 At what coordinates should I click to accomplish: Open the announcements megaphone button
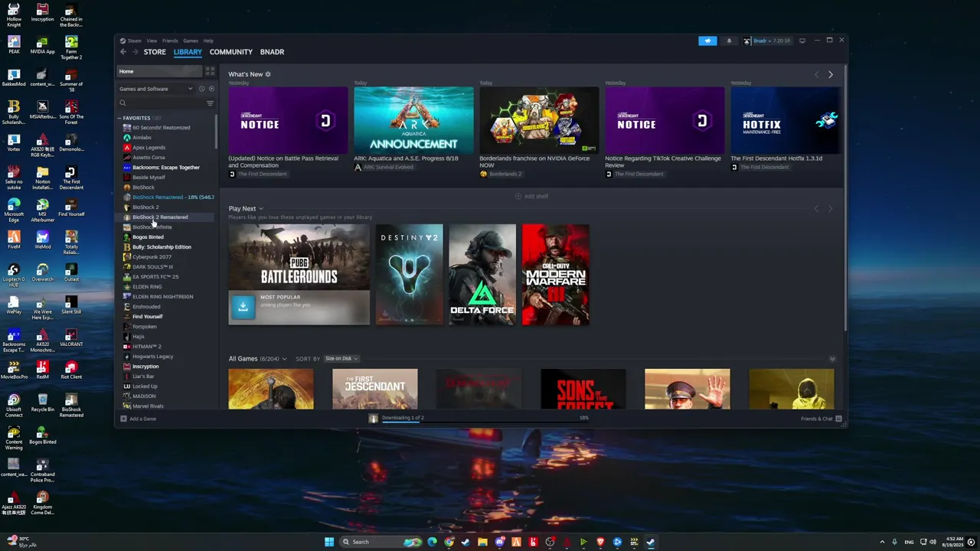pyautogui.click(x=707, y=41)
